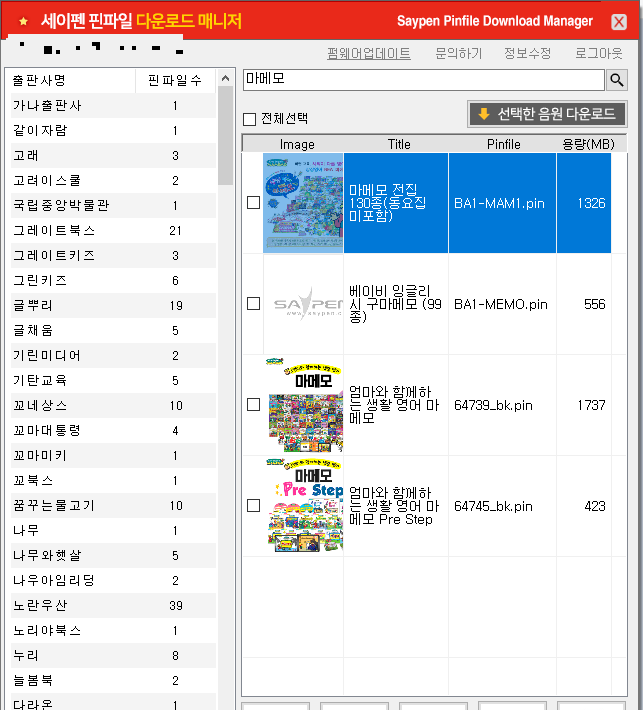
Task: Click the 출판사명 column header
Action: coord(73,80)
